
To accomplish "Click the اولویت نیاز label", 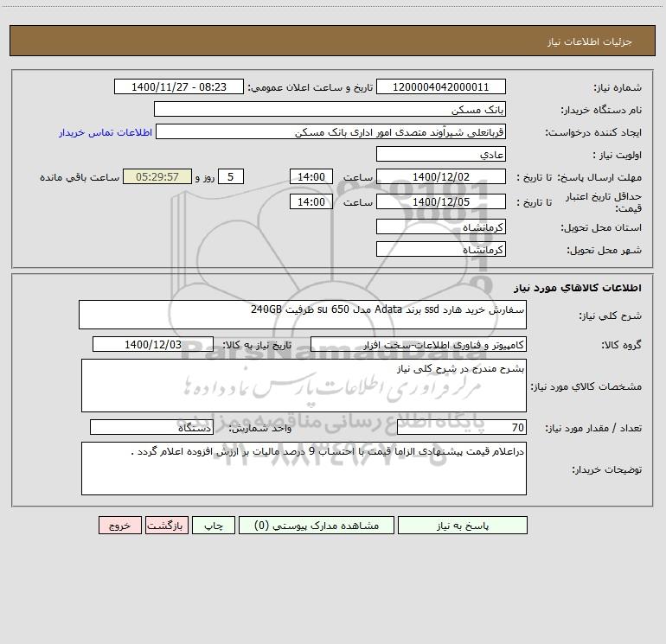I will click(x=618, y=156).
